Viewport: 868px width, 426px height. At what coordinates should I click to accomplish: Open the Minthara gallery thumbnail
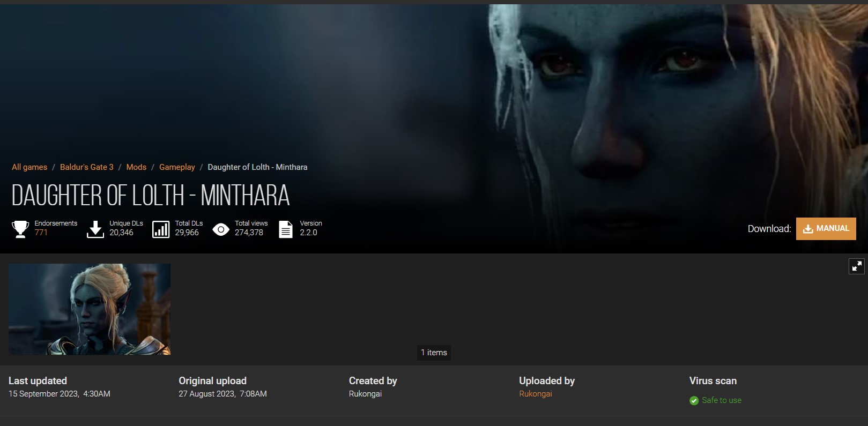[x=90, y=309]
